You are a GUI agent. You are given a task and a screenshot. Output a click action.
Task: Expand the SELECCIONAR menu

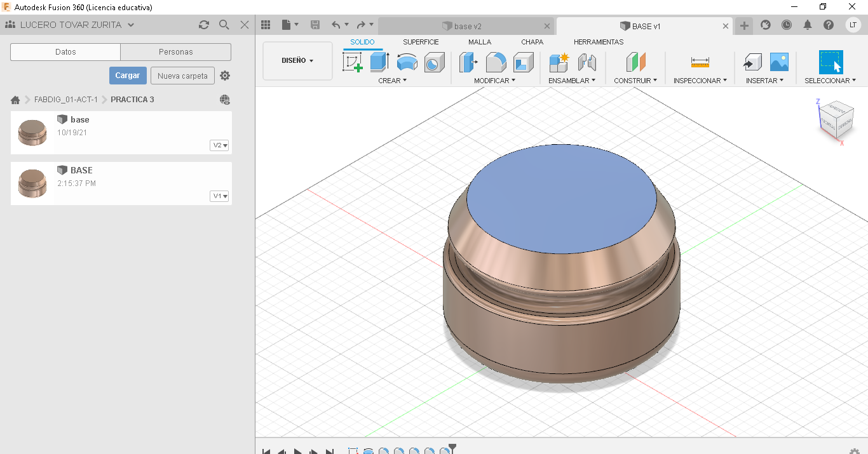831,81
